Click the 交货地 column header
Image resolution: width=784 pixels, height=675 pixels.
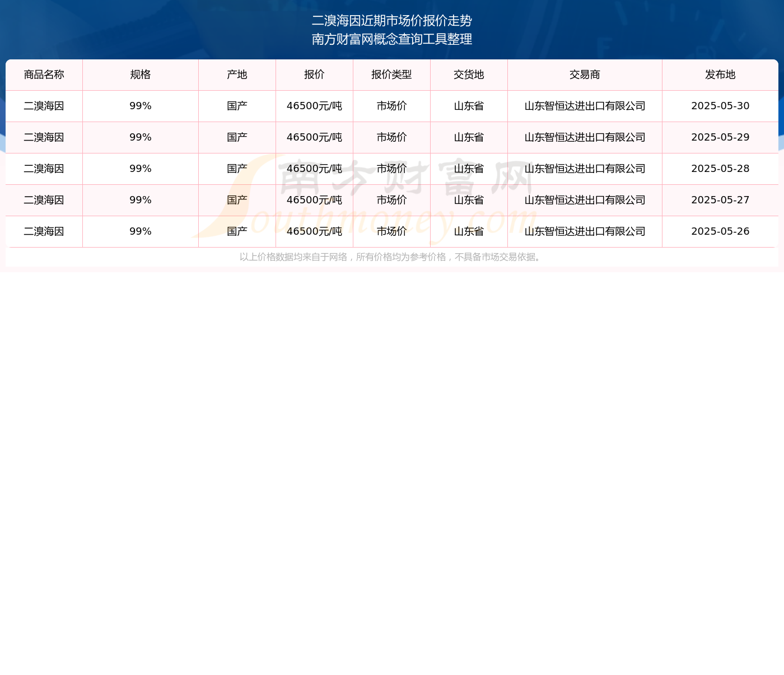click(x=469, y=75)
